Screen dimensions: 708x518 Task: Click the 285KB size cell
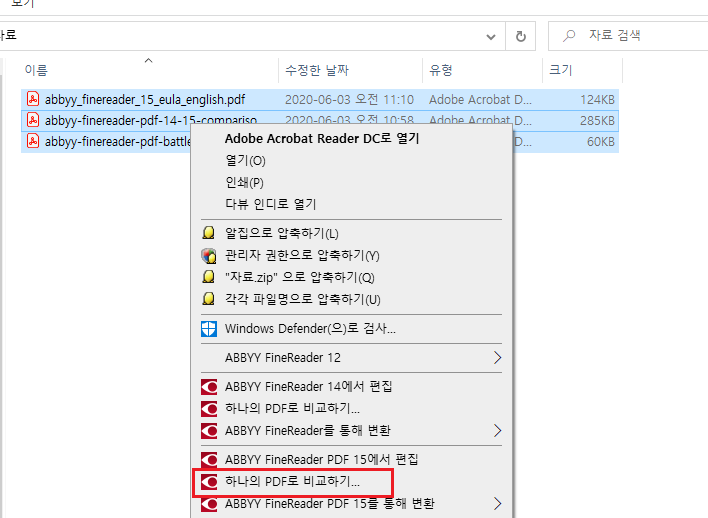click(x=597, y=121)
